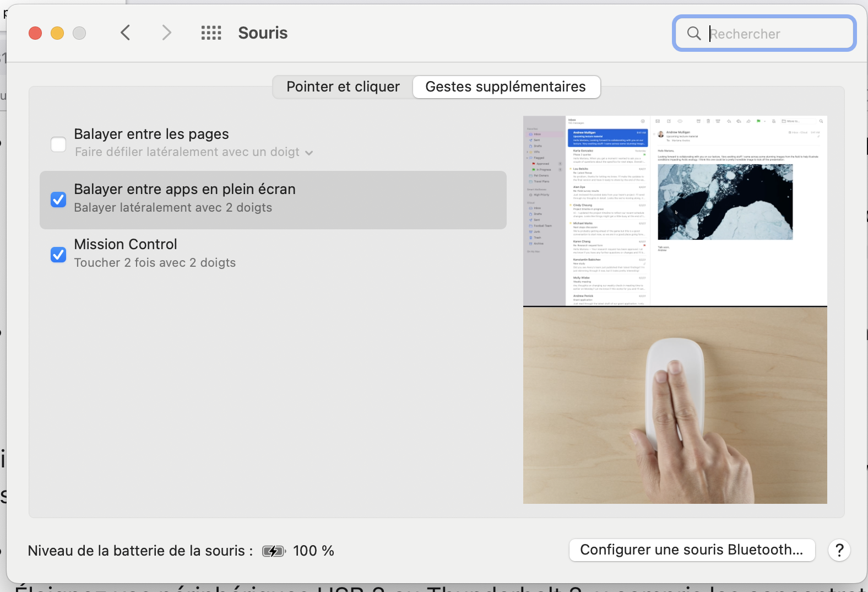The width and height of the screenshot is (868, 592).
Task: Go back with the left chevron arrow
Action: (126, 33)
